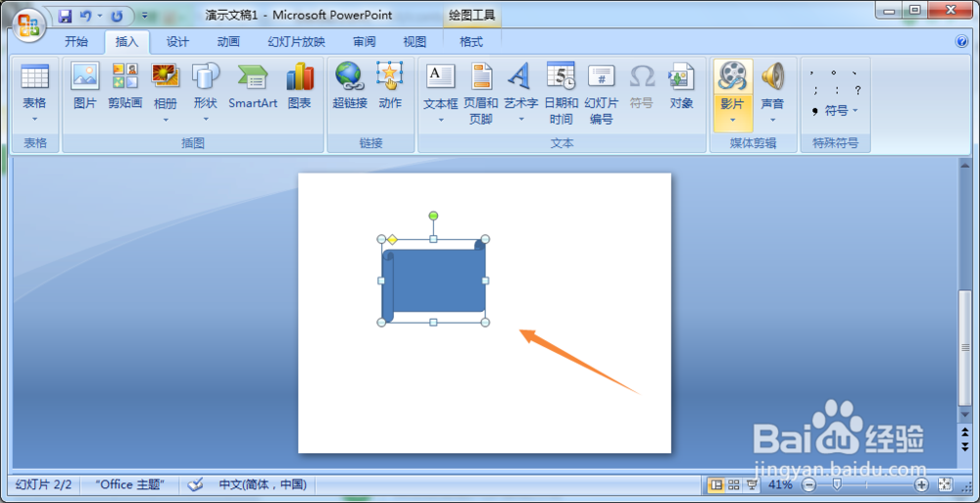Open 页眉和页脚 header and footer
The image size is (980, 503).
pos(481,92)
